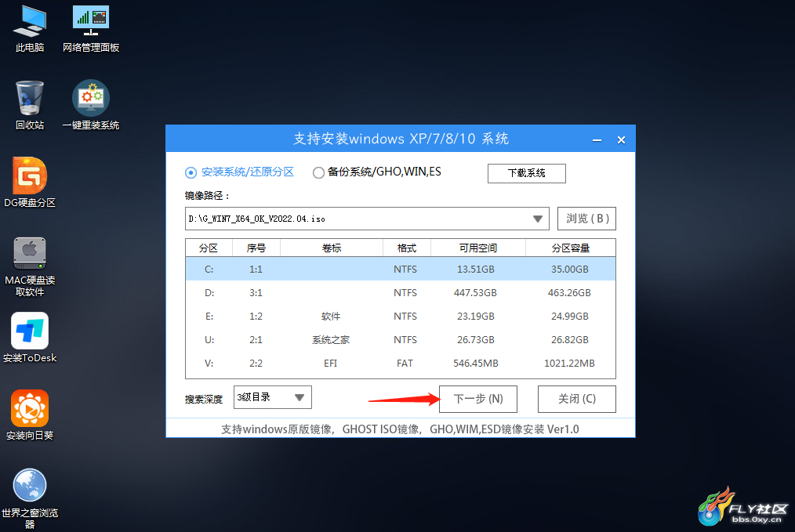Select the MAC硬盘读取软件 icon

click(30, 266)
